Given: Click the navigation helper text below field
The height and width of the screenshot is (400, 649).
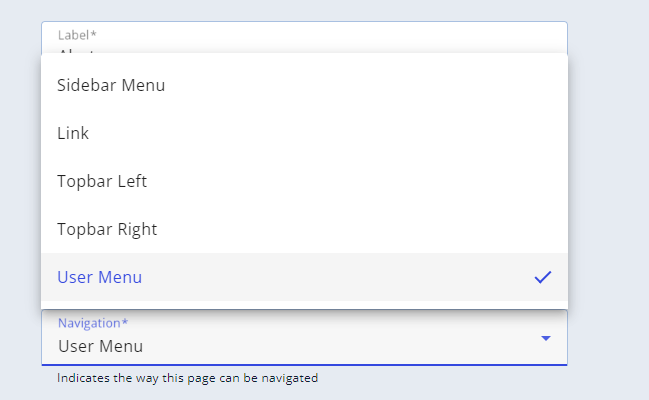Looking at the screenshot, I should (x=187, y=379).
